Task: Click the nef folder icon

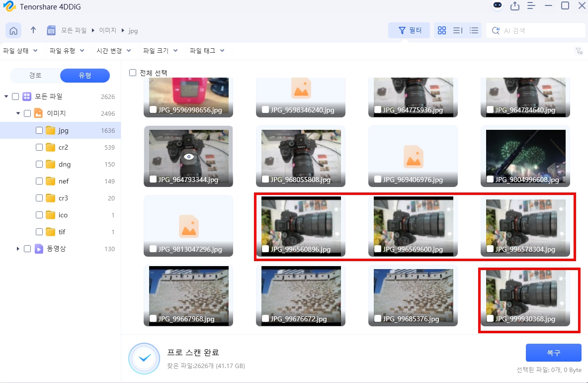Action: click(51, 181)
